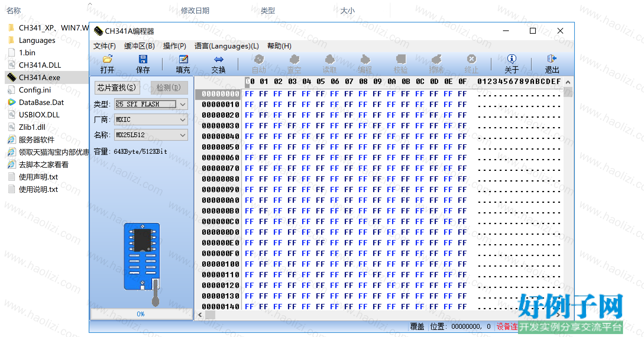Click the 名称 column header in explorer
Viewport: 644px width, 337px height.
[14, 11]
